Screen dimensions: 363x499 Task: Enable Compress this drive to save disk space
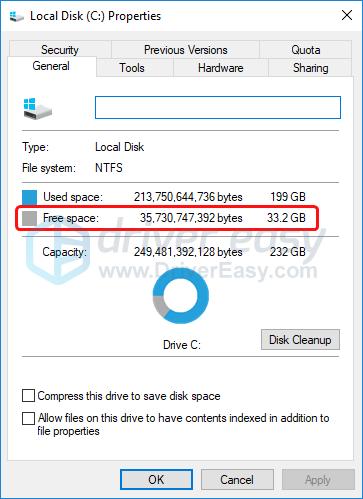[x=28, y=396]
